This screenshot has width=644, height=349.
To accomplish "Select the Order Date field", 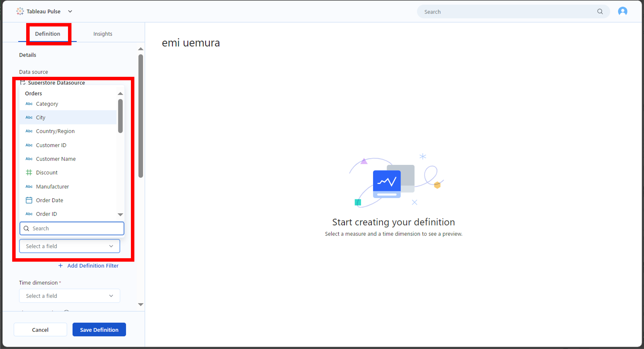I will point(68,200).
